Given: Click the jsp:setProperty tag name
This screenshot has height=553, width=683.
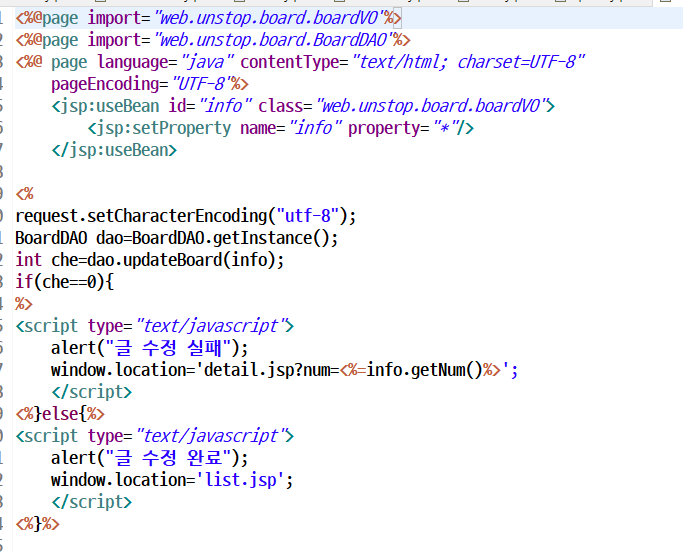Looking at the screenshot, I should pyautogui.click(x=163, y=128).
